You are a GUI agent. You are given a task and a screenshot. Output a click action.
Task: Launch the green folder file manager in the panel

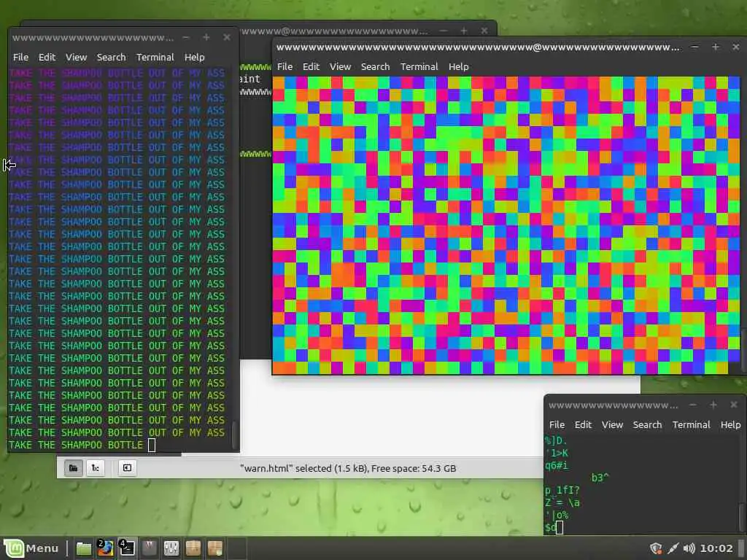[x=84, y=548]
